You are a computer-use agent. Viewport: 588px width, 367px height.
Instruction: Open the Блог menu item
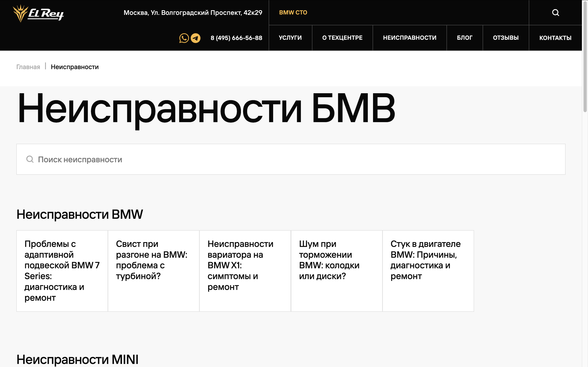tap(464, 38)
